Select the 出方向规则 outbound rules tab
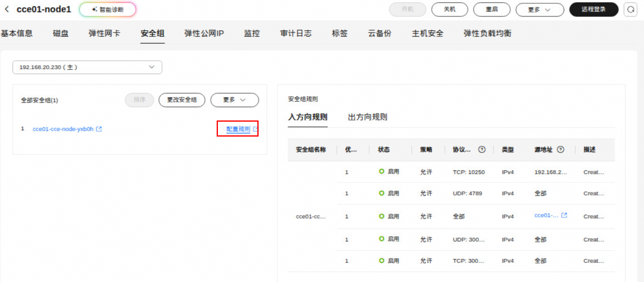The width and height of the screenshot is (644, 282). point(367,117)
